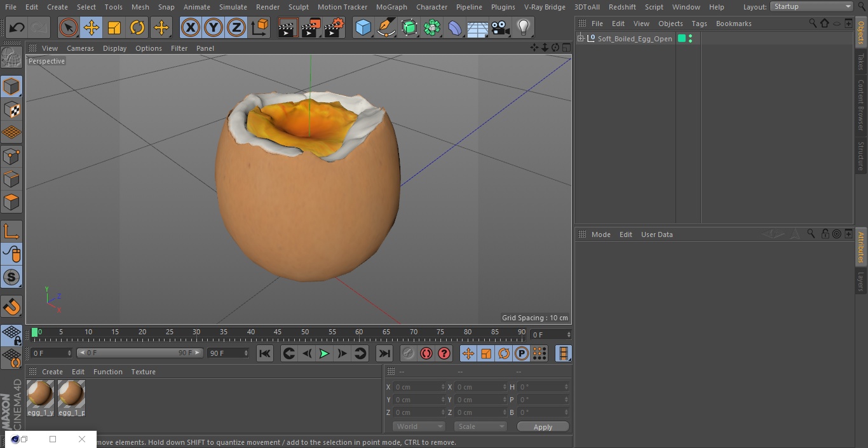Activate the Rotate tool
Image resolution: width=868 pixels, height=448 pixels.
137,27
